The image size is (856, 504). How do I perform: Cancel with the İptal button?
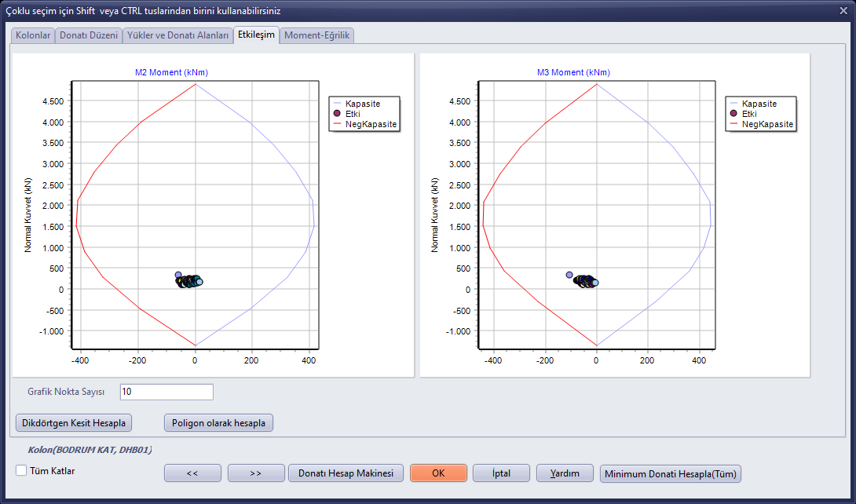pos(501,473)
